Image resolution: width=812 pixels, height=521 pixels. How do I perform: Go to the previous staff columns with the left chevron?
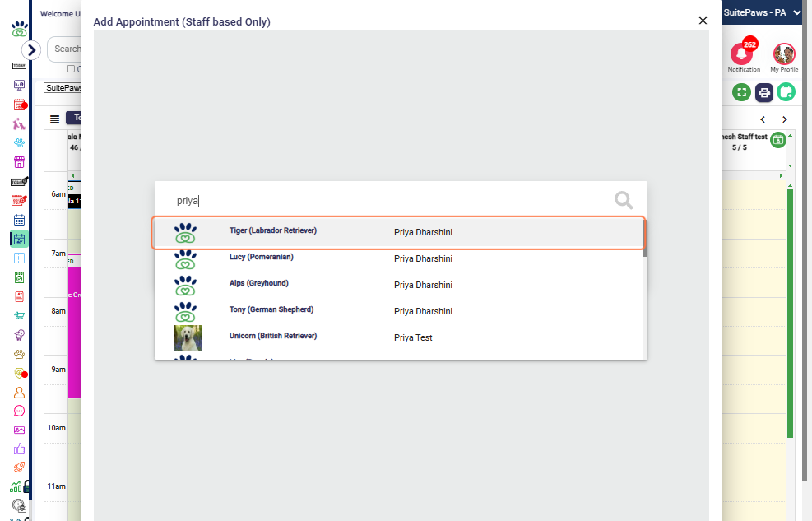click(x=763, y=119)
